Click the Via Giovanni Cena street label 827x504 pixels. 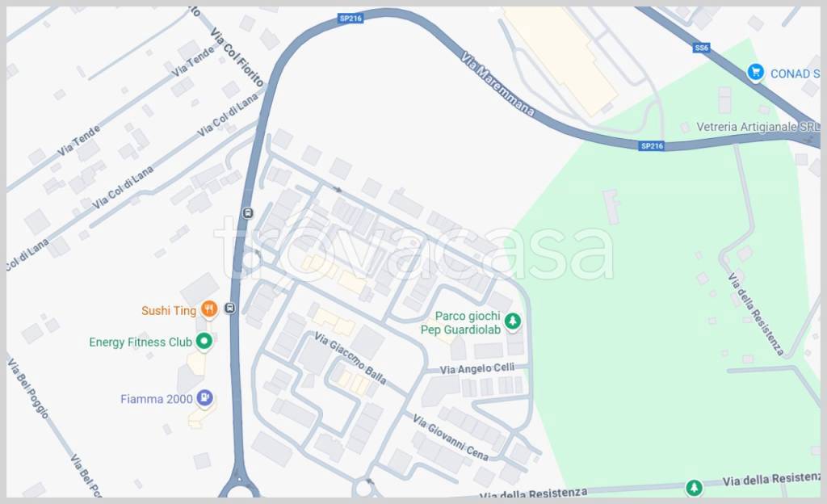tap(451, 437)
